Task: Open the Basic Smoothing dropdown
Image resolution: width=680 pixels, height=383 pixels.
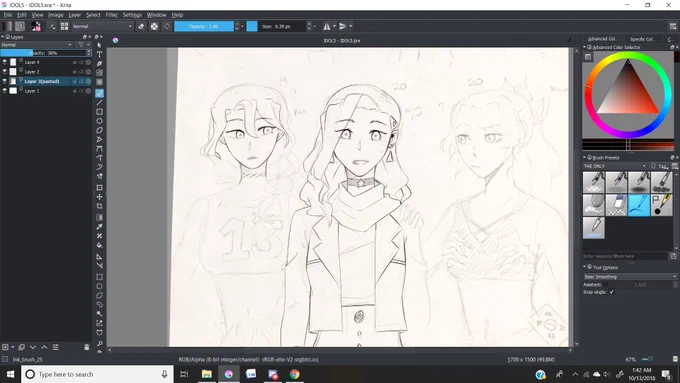Action: click(630, 277)
